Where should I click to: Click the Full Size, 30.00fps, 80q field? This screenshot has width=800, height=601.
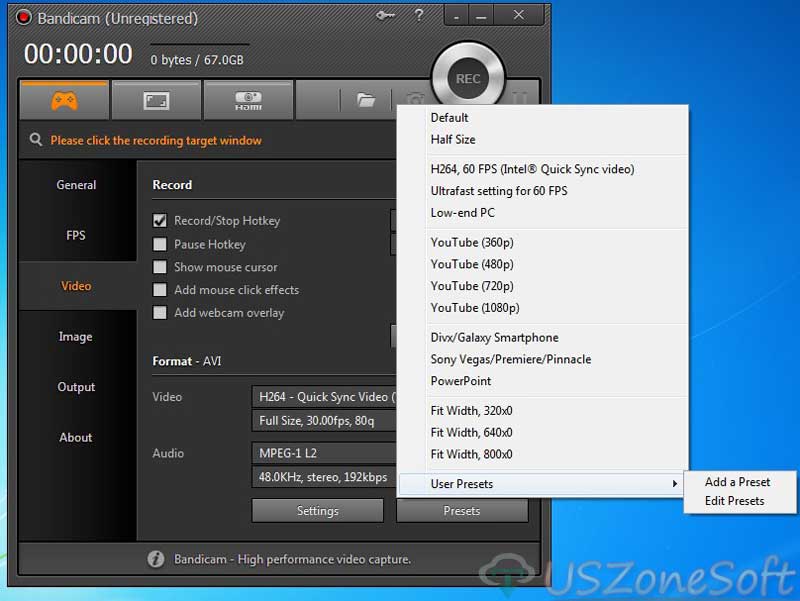point(324,420)
